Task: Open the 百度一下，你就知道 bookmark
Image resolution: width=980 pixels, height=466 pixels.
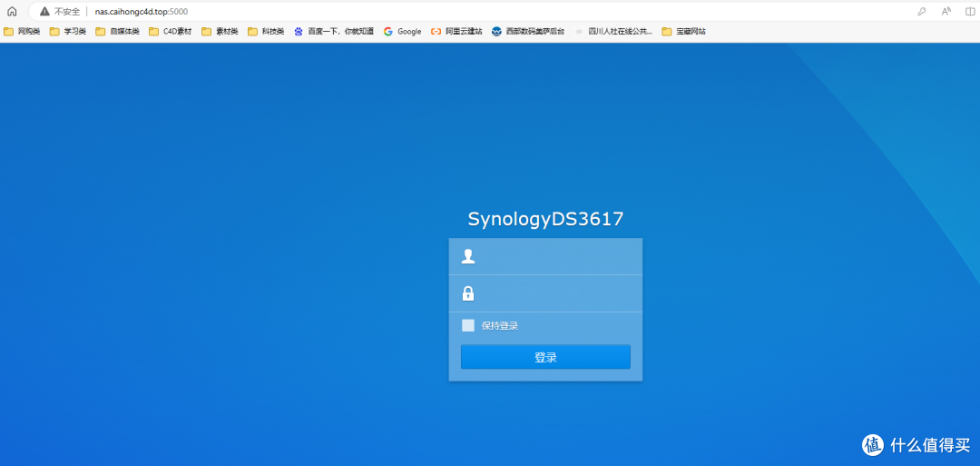Action: (334, 31)
